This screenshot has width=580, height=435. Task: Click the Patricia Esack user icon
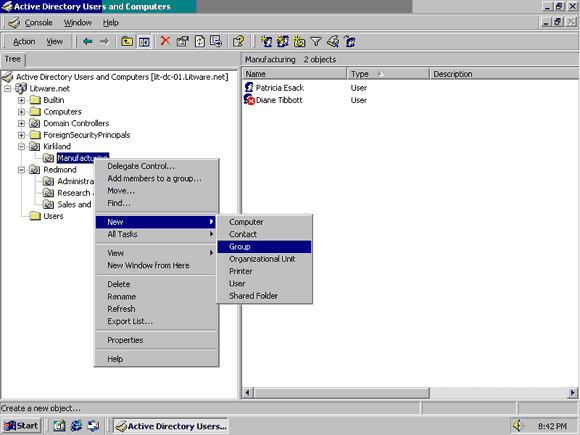click(249, 88)
